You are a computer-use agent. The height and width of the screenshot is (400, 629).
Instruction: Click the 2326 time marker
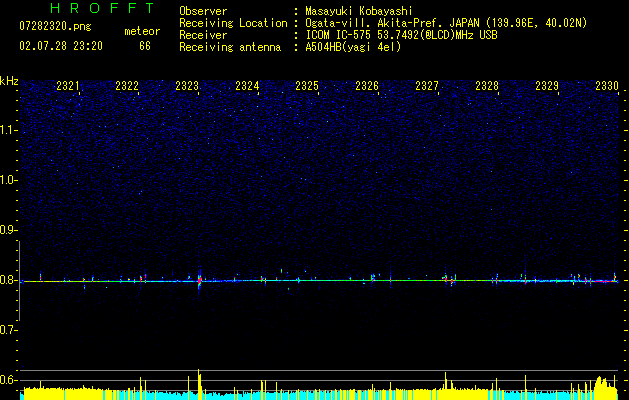tap(367, 86)
